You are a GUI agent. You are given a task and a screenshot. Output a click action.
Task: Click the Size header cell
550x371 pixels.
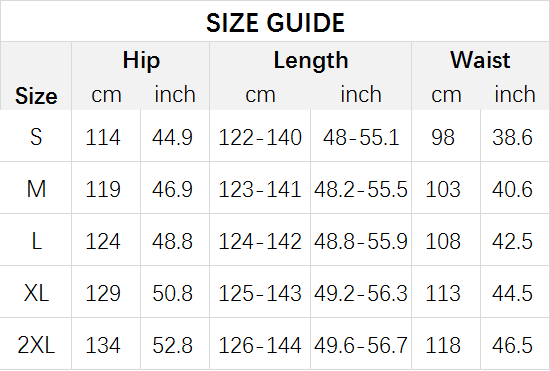click(x=36, y=96)
